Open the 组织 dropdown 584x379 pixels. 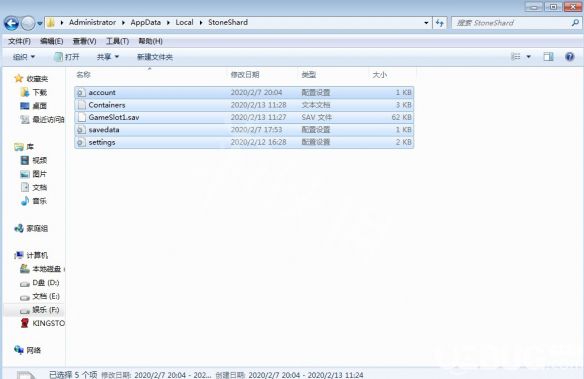pyautogui.click(x=24, y=57)
